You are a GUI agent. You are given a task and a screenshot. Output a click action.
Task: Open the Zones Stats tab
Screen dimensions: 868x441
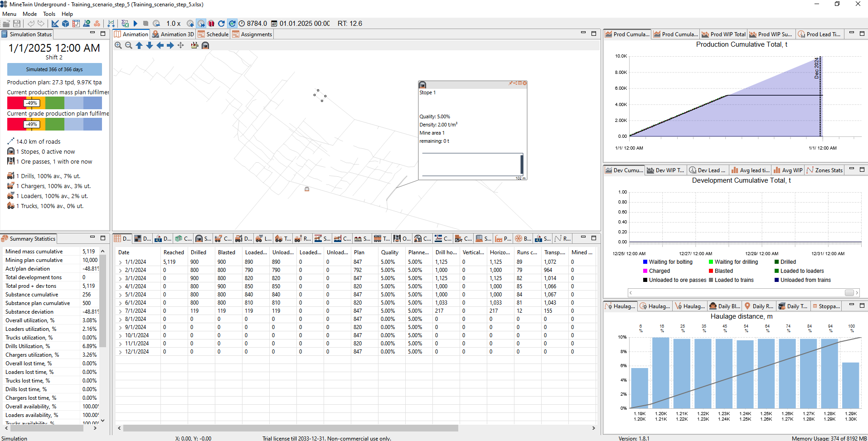[x=824, y=170]
